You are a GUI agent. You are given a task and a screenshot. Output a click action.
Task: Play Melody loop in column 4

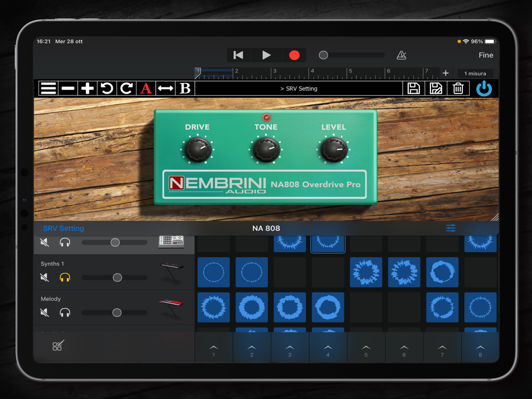pyautogui.click(x=328, y=307)
